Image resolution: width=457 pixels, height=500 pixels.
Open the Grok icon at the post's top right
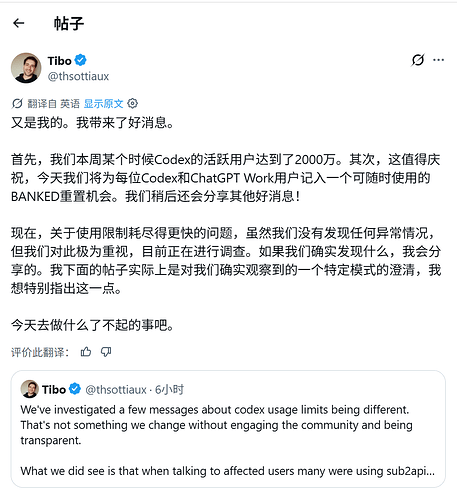tap(418, 60)
